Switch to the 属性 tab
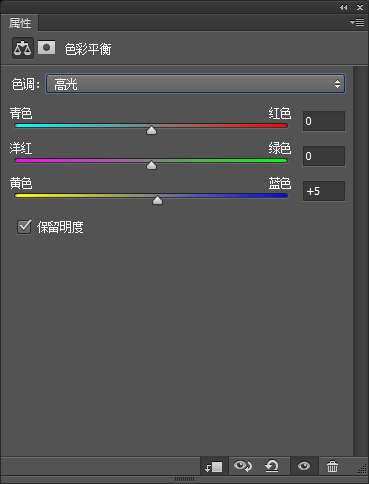This screenshot has width=369, height=484. coord(20,23)
